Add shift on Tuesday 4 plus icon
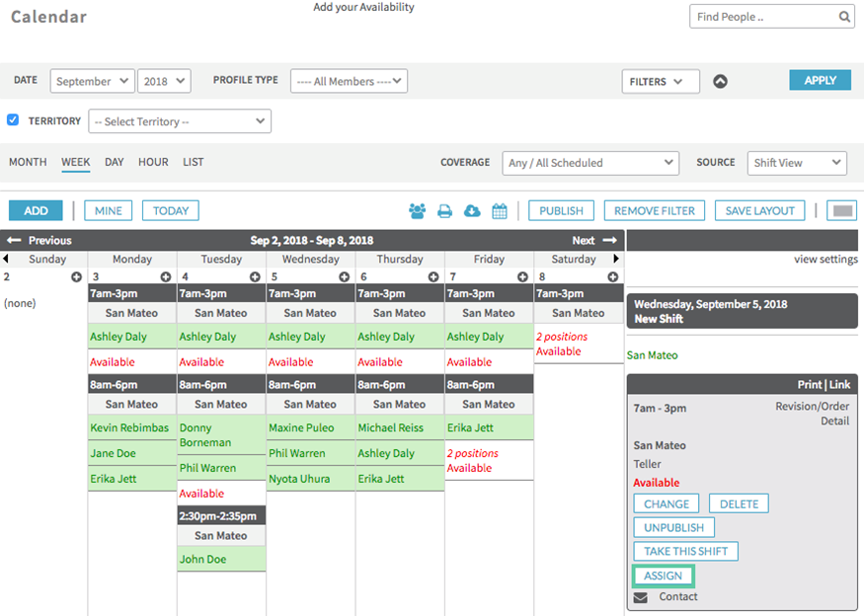Image resolution: width=864 pixels, height=616 pixels. pos(255,276)
